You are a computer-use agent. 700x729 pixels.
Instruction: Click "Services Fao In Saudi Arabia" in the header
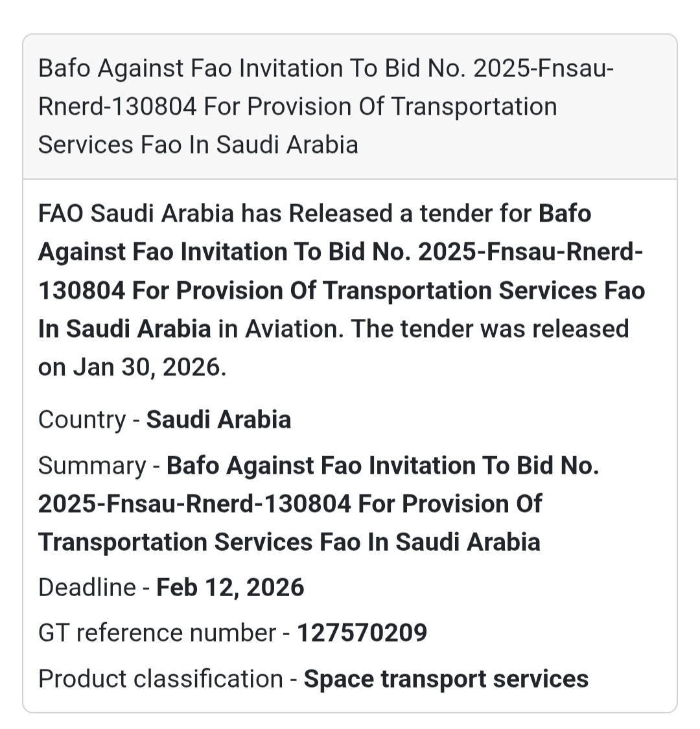pos(198,144)
